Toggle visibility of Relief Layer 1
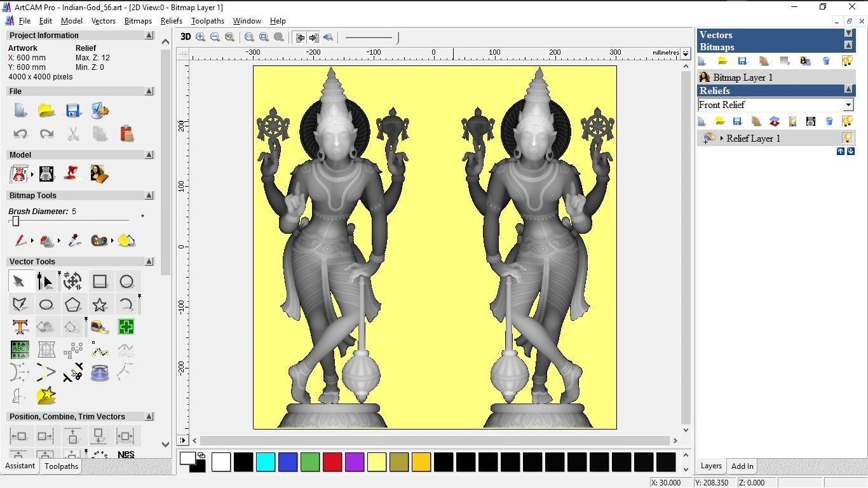Screen dimensions: 868x488 848,138
